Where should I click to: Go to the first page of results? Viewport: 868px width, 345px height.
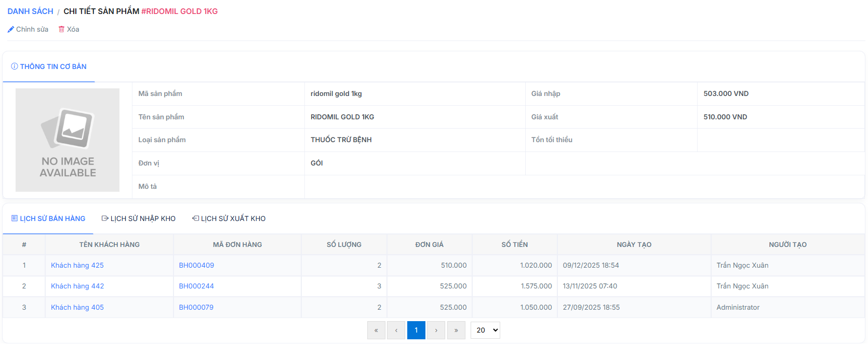(x=376, y=330)
